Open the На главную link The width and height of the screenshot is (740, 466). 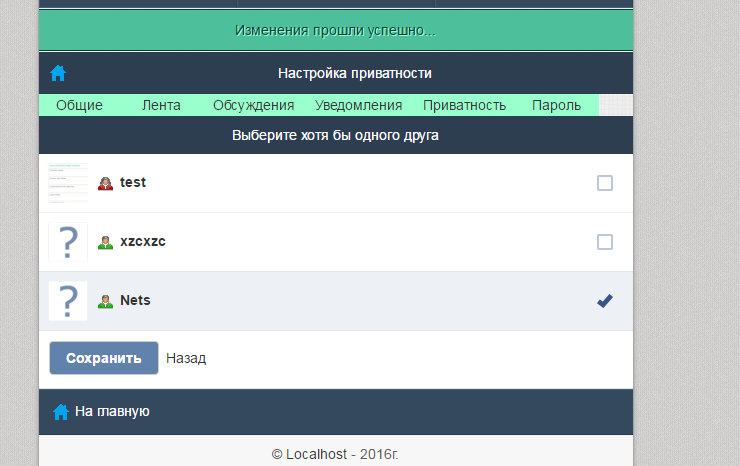pos(112,412)
